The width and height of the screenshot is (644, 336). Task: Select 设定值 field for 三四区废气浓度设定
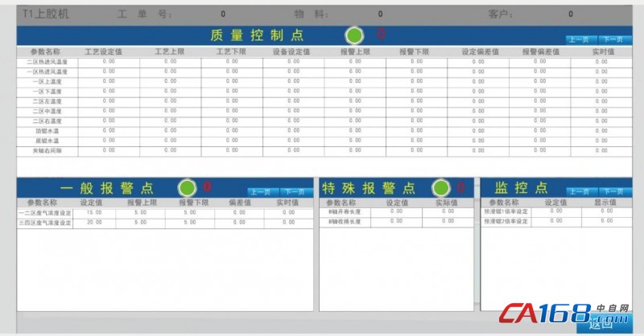pyautogui.click(x=94, y=222)
